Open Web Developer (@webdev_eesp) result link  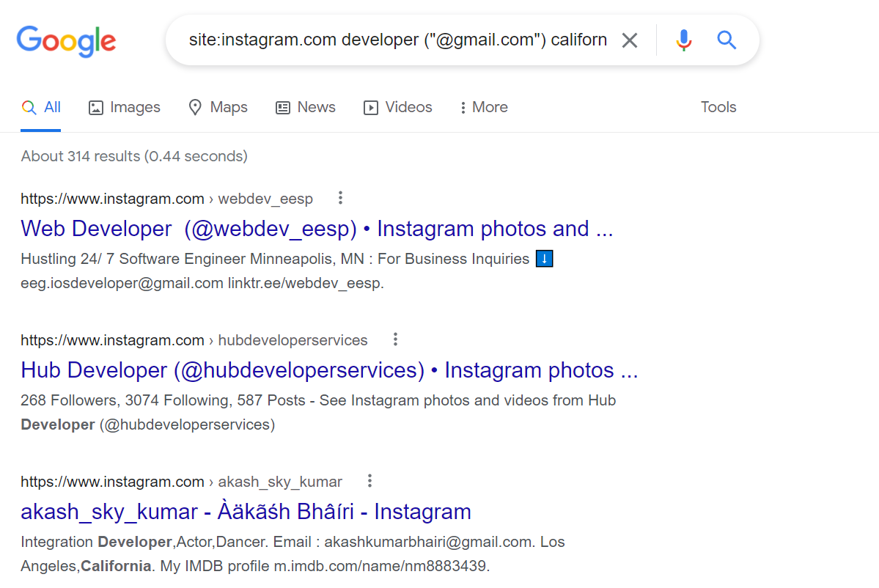click(x=316, y=229)
